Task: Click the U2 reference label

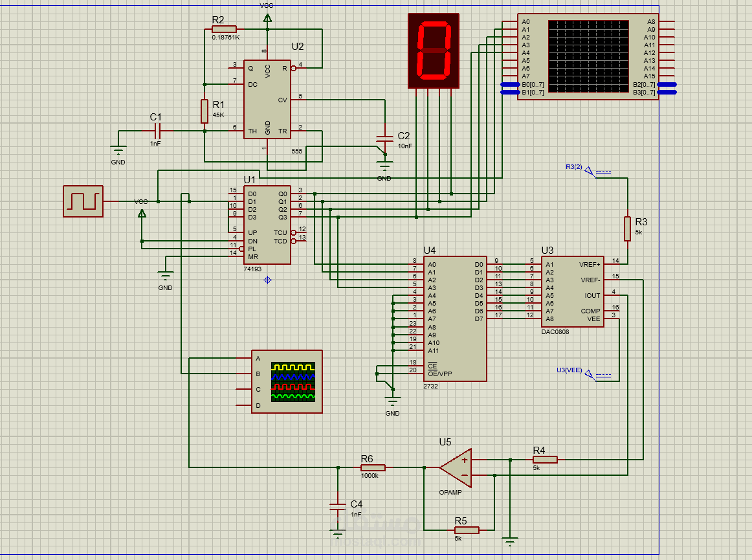Action: click(297, 46)
